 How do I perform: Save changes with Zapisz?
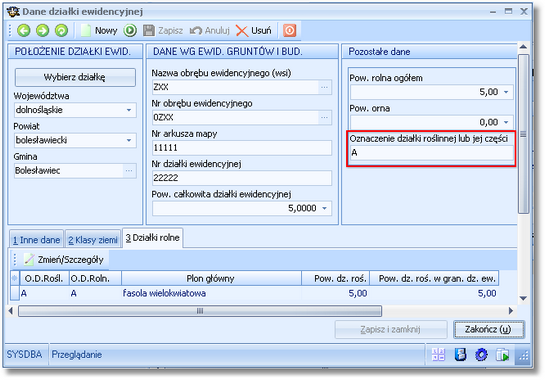click(x=163, y=31)
